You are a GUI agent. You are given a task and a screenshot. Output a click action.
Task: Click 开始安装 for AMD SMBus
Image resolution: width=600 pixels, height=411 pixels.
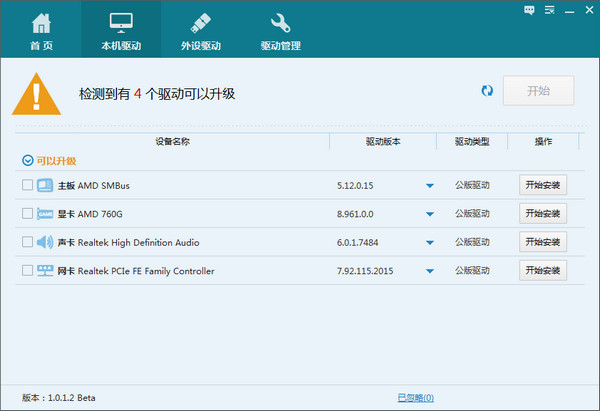pyautogui.click(x=543, y=185)
